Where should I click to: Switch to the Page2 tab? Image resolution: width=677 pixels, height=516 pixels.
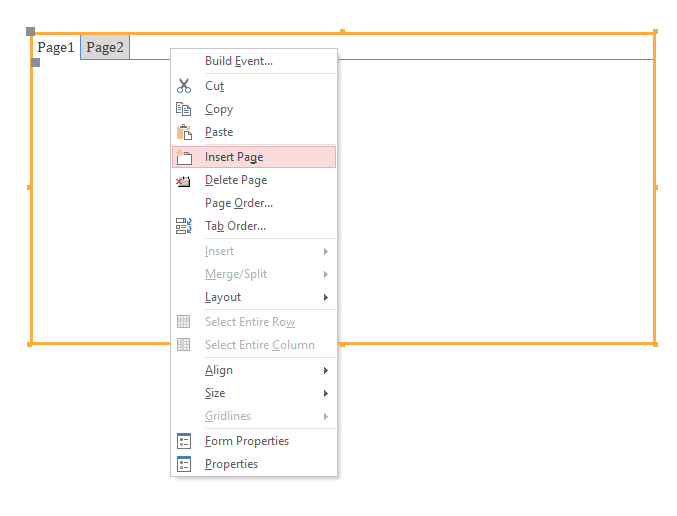pyautogui.click(x=105, y=47)
